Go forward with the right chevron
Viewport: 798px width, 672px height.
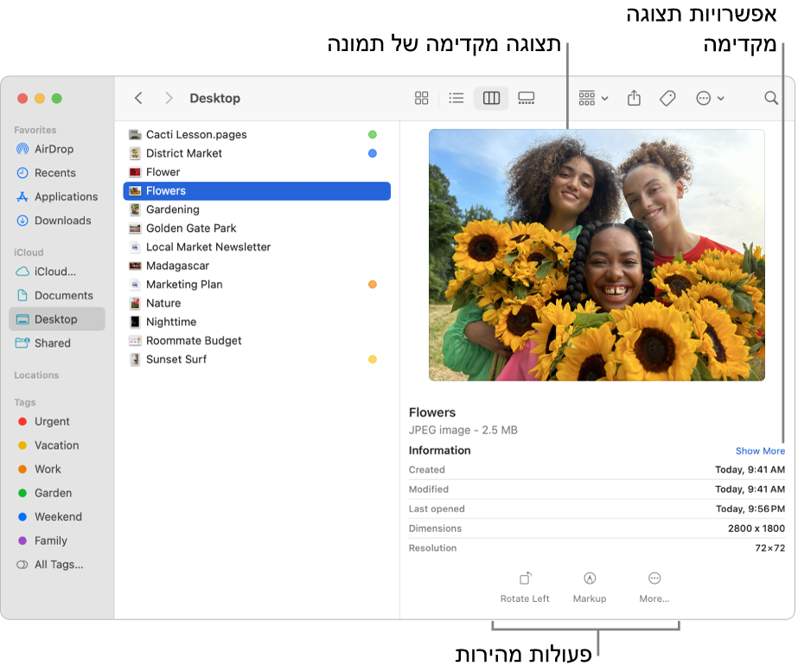pos(169,98)
